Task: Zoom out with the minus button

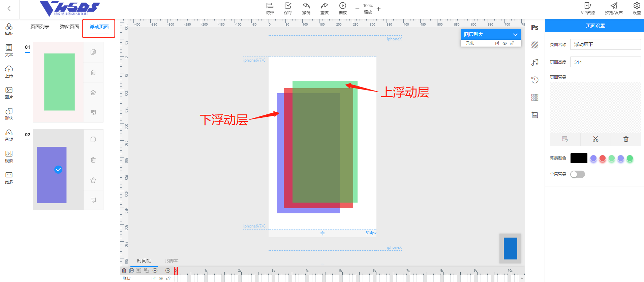Action: tap(357, 9)
